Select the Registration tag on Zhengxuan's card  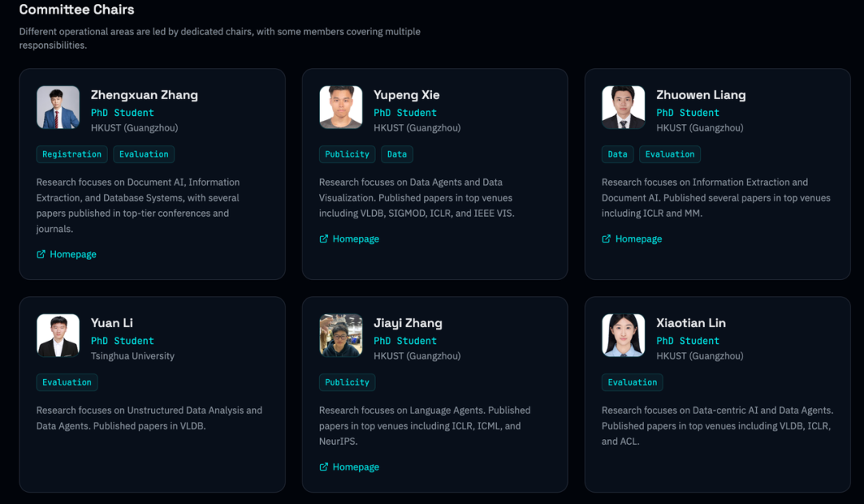coord(72,154)
